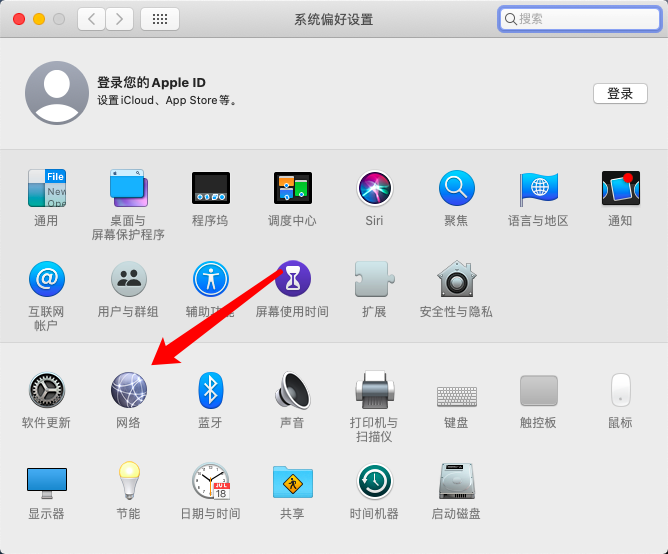Open 软件更新 (Software Update) pane

46,390
